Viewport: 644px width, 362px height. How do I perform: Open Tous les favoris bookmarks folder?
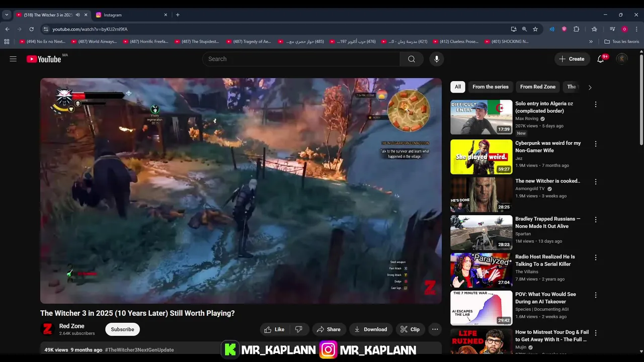[x=621, y=42]
